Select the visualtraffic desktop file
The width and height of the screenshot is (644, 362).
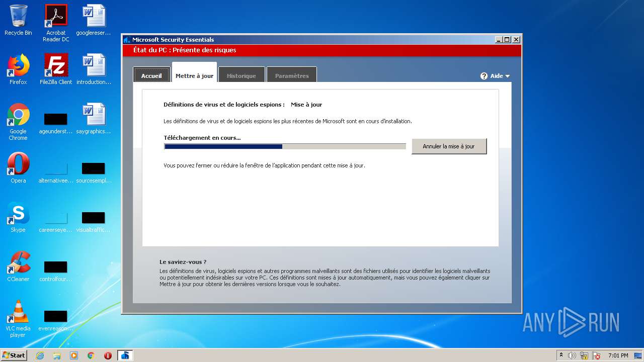tap(94, 222)
